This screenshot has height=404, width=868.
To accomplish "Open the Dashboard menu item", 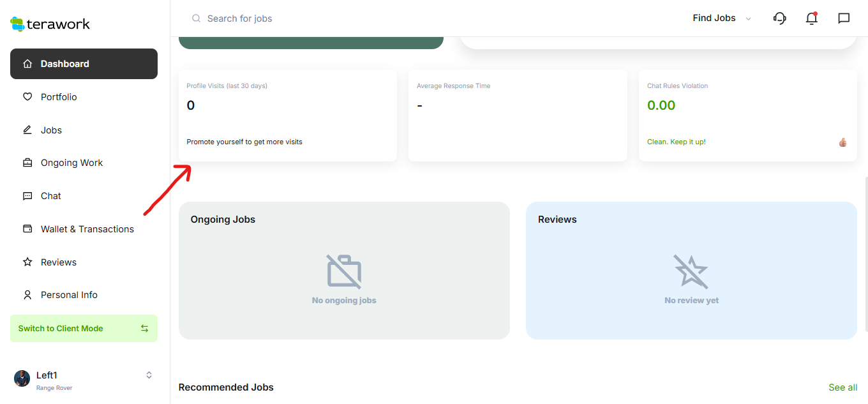I will [x=84, y=64].
